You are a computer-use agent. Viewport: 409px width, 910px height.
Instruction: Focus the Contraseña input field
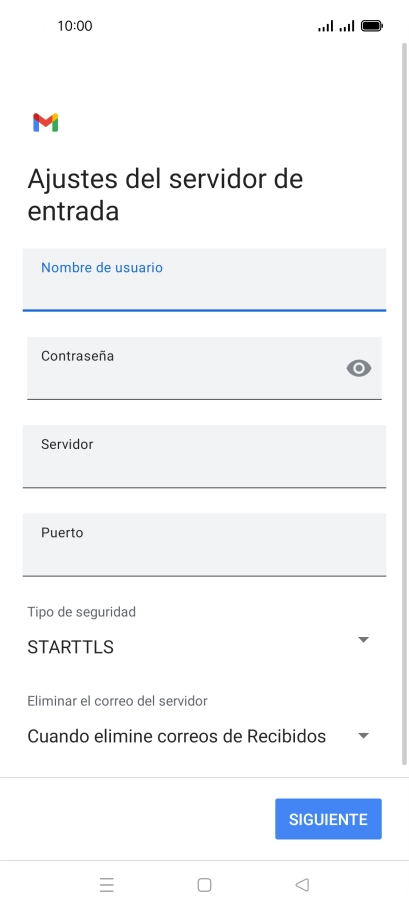click(204, 368)
